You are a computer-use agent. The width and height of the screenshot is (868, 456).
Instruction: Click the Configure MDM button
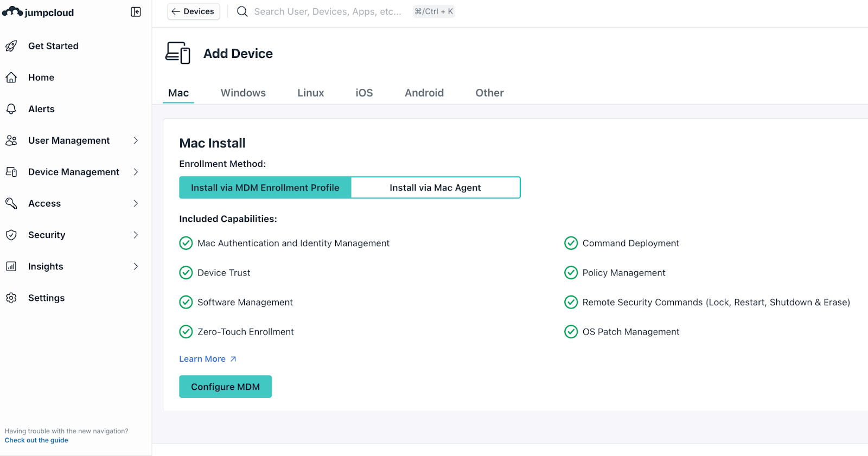(225, 387)
